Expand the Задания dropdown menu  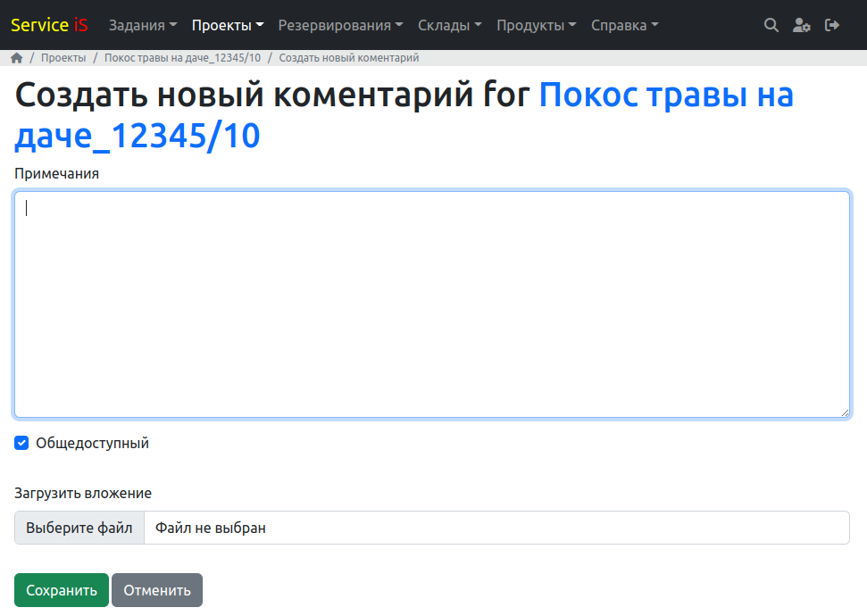click(143, 25)
